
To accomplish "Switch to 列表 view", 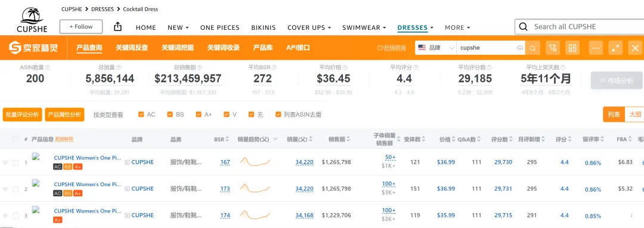I will pyautogui.click(x=614, y=115).
